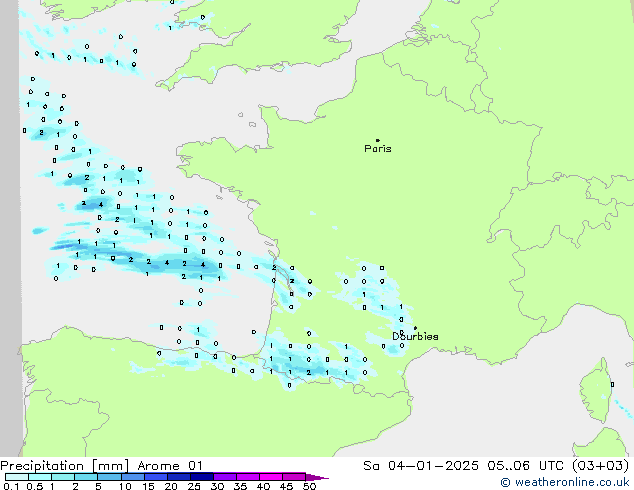Click the "0.1" legend value
This screenshot has height=490, width=634.
point(11,486)
